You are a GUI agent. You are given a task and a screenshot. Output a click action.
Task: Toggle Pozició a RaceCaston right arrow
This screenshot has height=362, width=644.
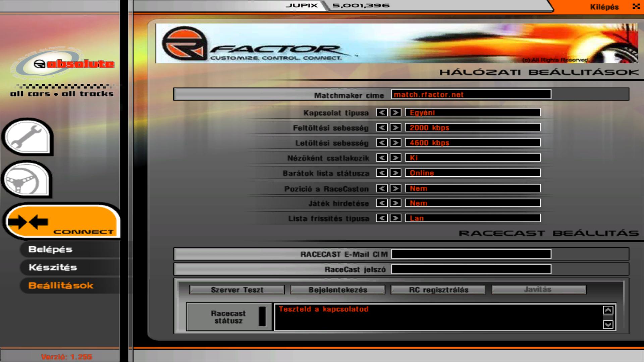[396, 188]
